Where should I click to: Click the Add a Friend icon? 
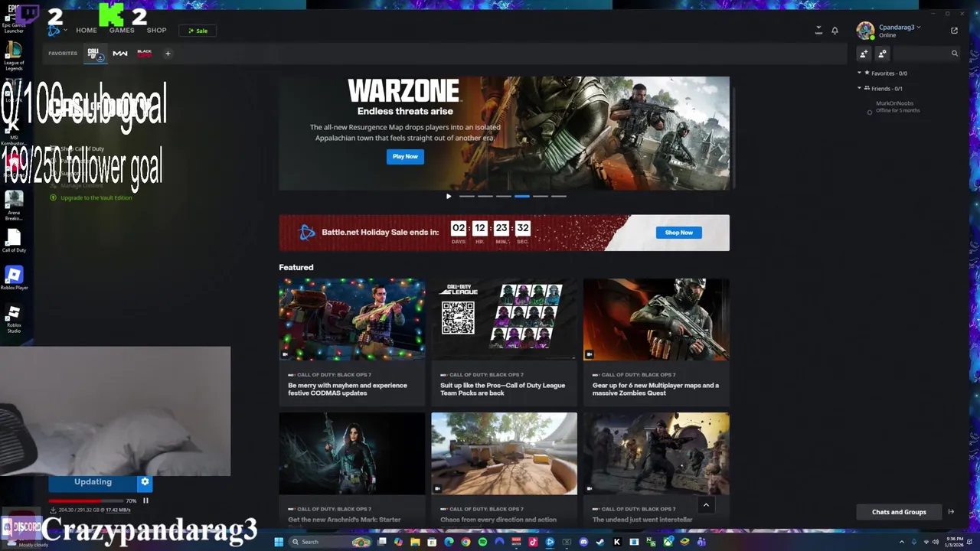pyautogui.click(x=864, y=54)
